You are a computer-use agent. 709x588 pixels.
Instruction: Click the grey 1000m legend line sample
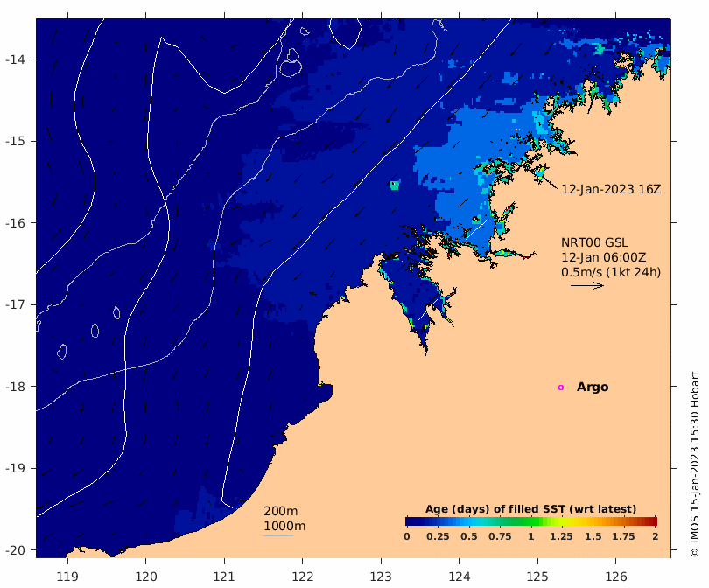tap(278, 536)
